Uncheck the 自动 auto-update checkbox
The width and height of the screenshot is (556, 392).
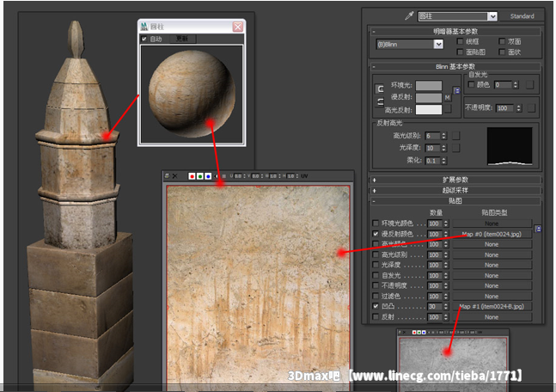[x=144, y=39]
